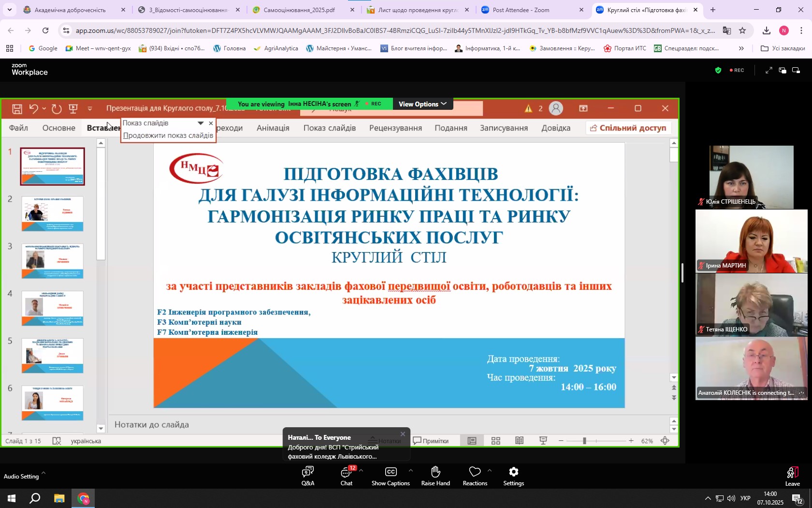
Task: Switch to the Post Attendee - Zoom tab
Action: tap(521, 10)
